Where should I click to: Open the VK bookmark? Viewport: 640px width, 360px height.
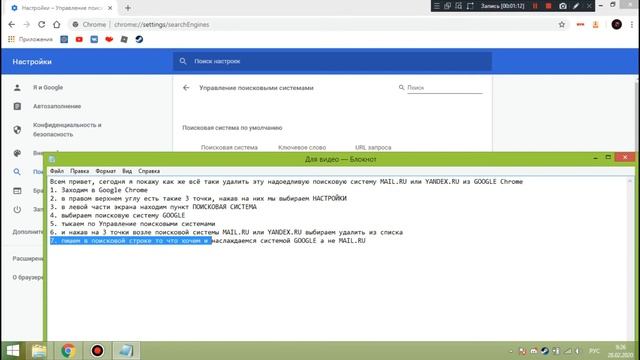pyautogui.click(x=94, y=39)
